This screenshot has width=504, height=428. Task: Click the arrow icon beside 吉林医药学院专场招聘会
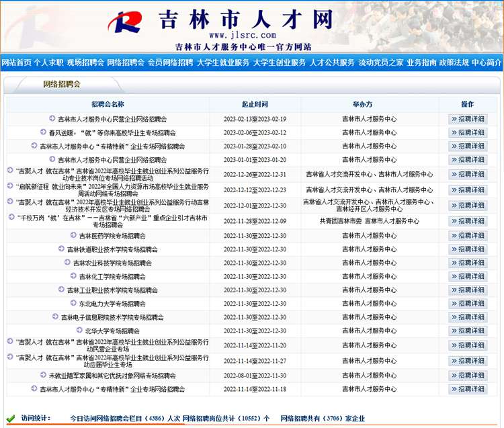pos(73,236)
